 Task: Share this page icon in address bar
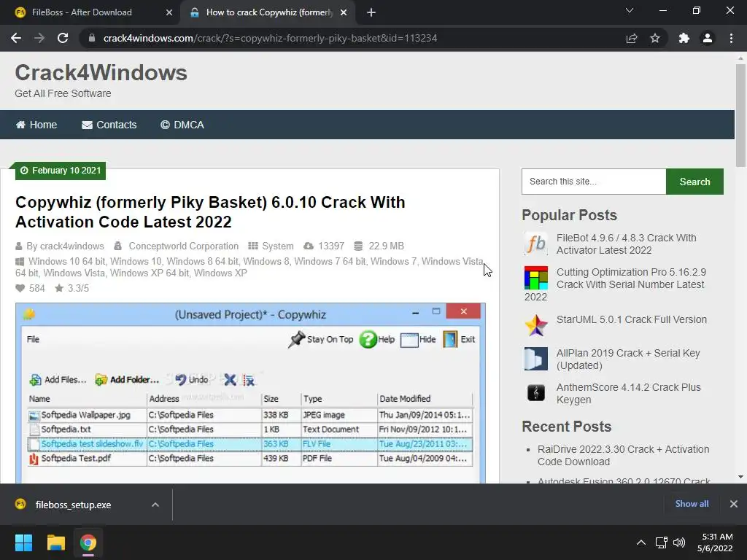pyautogui.click(x=632, y=38)
